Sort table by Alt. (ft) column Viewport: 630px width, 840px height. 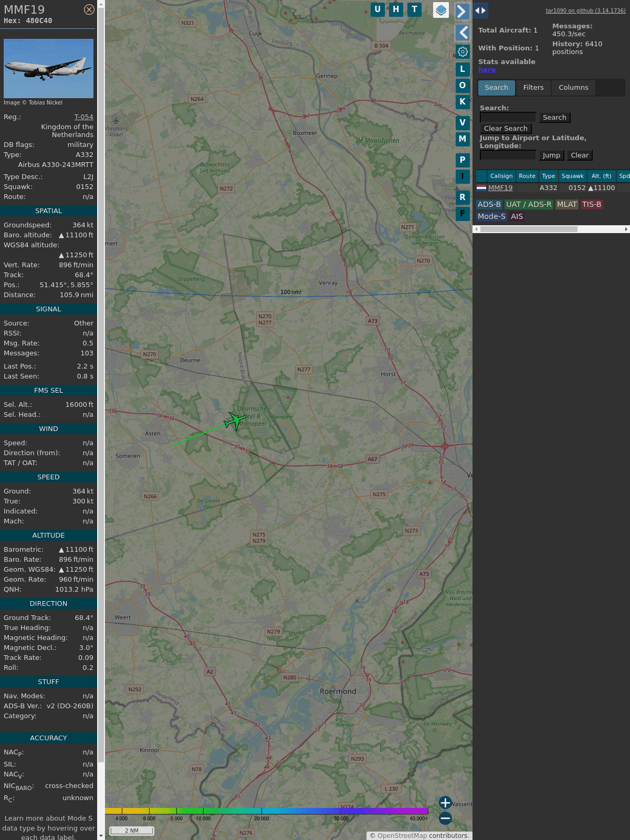pos(602,176)
